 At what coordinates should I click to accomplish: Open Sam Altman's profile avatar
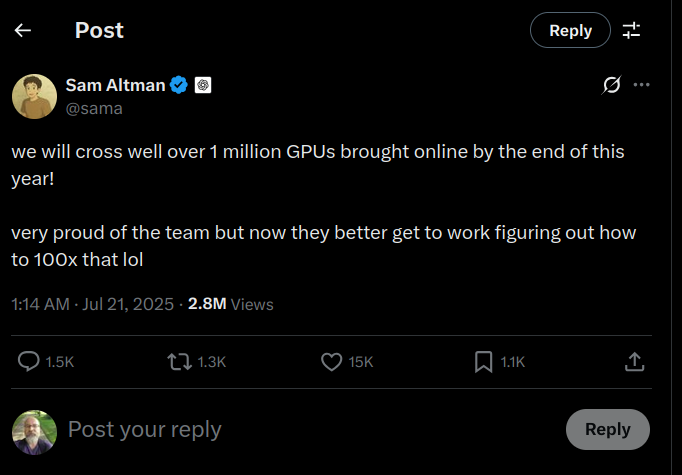34,96
